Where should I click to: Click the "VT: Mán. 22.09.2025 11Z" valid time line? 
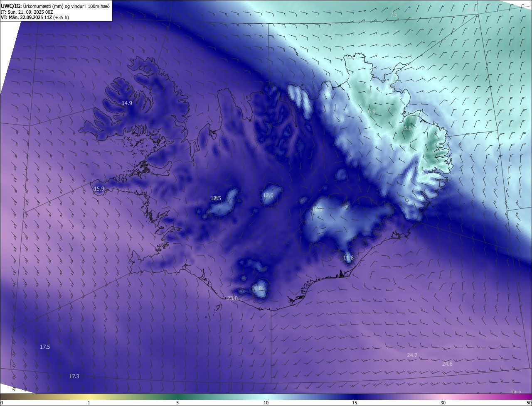point(35,17)
